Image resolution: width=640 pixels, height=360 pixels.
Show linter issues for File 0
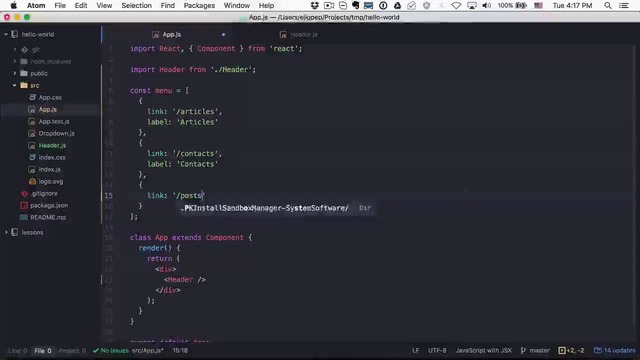point(42,351)
